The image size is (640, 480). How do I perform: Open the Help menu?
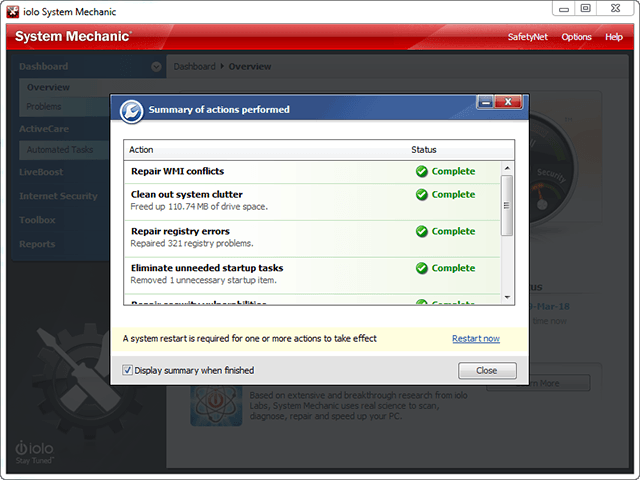[x=613, y=37]
